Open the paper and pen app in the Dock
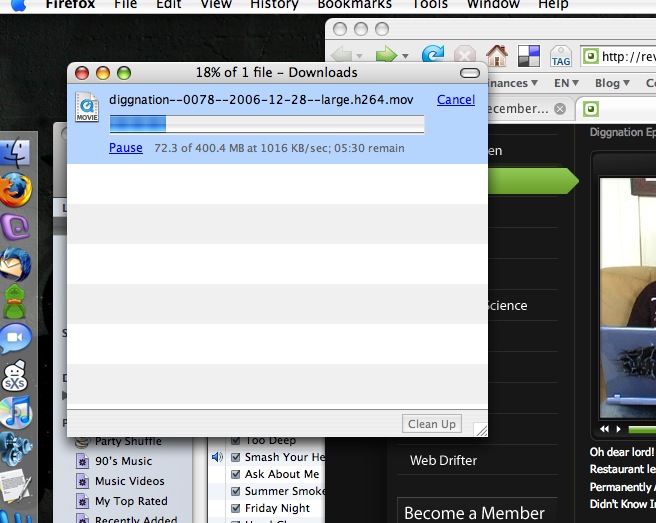656x523 pixels. click(15, 486)
